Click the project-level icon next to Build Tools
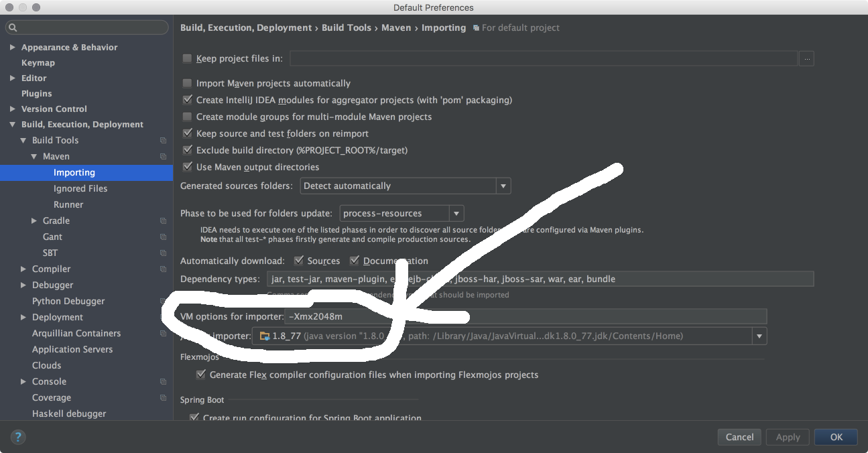The height and width of the screenshot is (453, 868). [x=163, y=141]
